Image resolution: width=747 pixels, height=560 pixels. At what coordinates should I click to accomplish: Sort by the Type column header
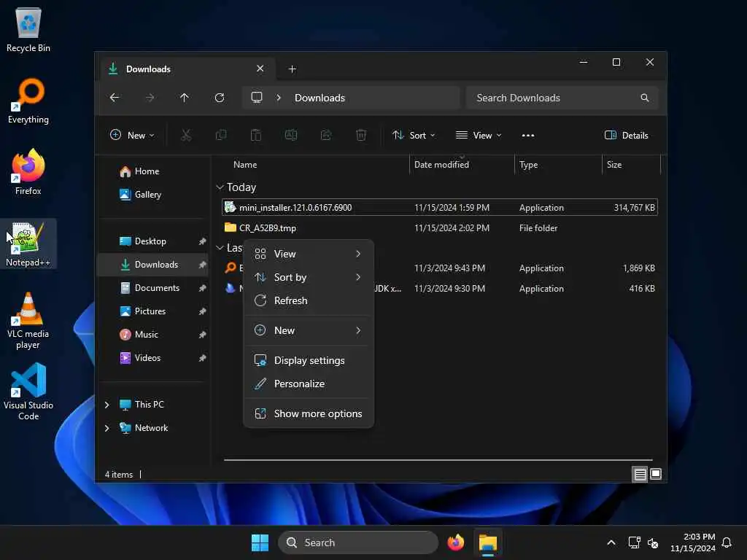coord(558,165)
